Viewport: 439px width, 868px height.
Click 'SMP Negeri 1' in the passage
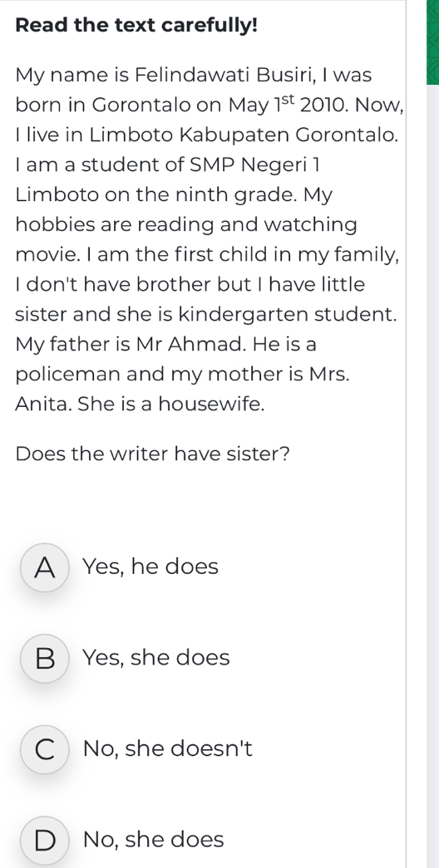255,165
